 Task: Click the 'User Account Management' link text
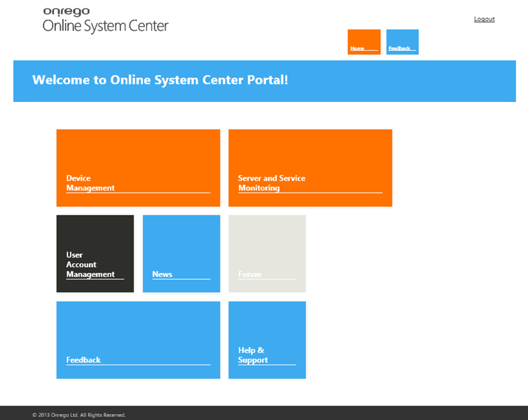click(x=90, y=265)
